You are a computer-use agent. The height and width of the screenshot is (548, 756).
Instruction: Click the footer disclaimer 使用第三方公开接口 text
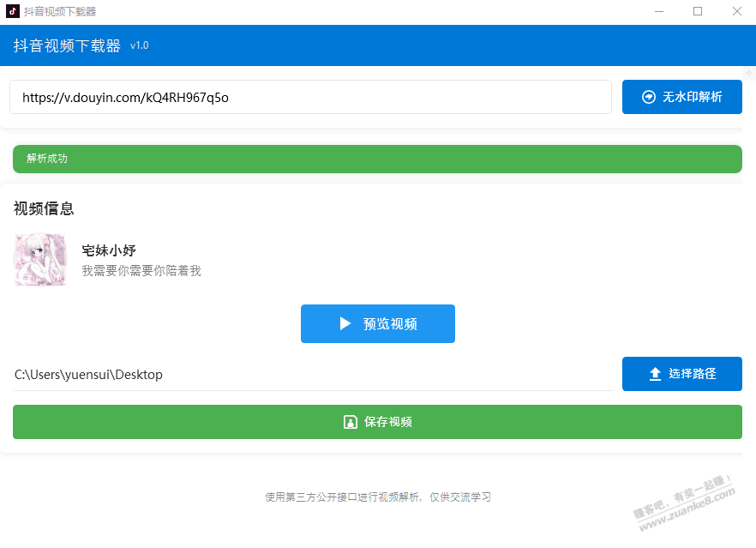[378, 497]
